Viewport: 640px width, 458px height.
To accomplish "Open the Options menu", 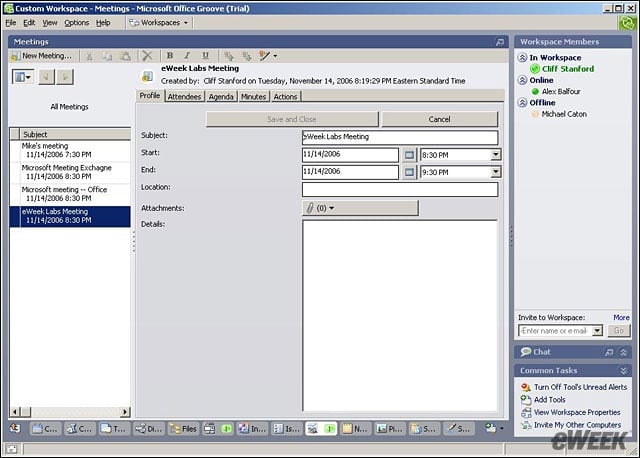I will tap(76, 23).
